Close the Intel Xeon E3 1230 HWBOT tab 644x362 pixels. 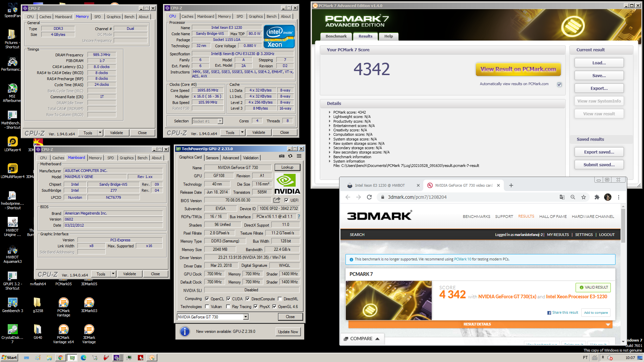pos(418,185)
